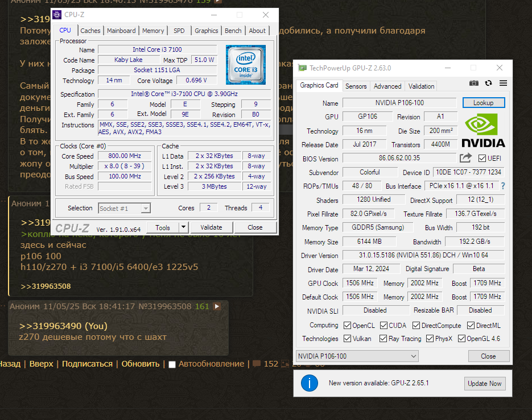Select the Graphics Card tab in GPU-Z
532x420 pixels.
(x=319, y=85)
